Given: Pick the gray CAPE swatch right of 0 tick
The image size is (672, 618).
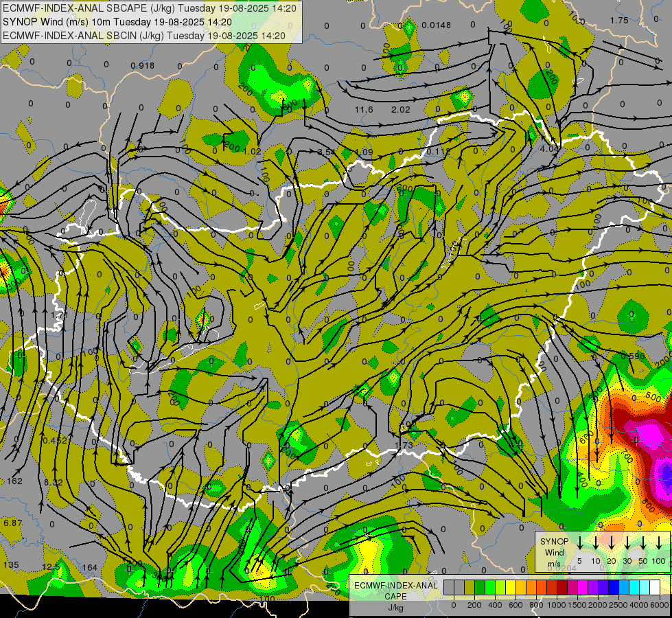Looking at the screenshot, I should 459,588.
